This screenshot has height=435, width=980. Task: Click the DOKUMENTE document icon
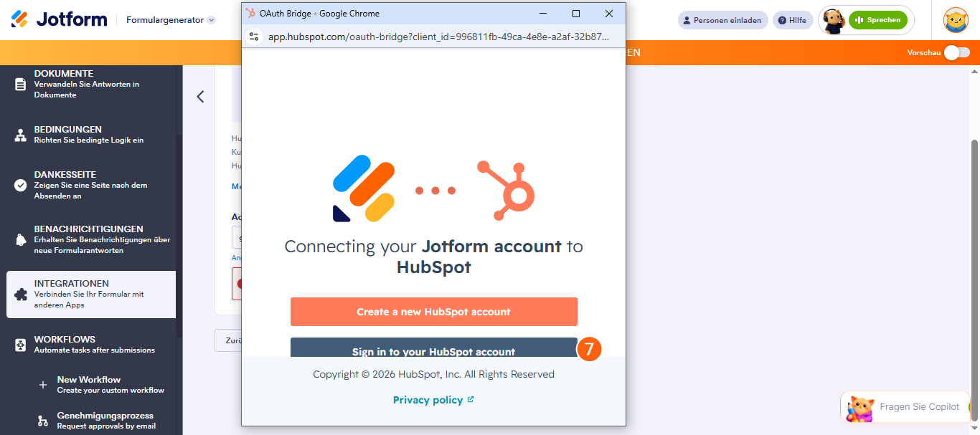pos(21,84)
